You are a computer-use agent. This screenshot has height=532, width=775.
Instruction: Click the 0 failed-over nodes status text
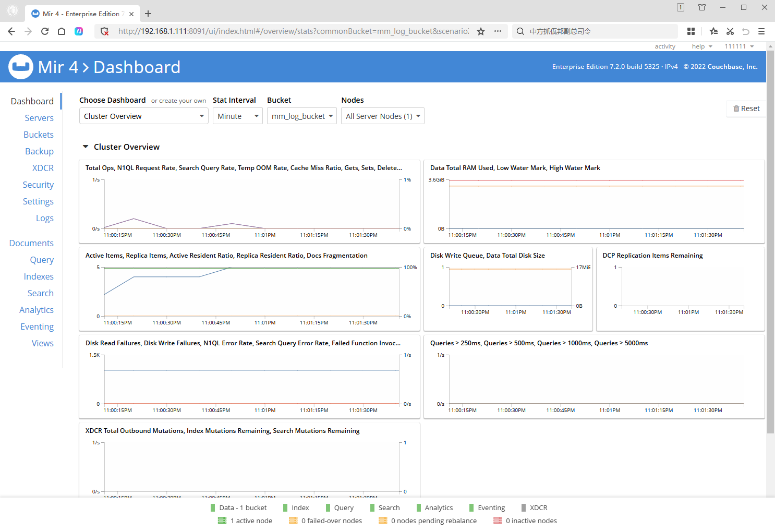332,521
